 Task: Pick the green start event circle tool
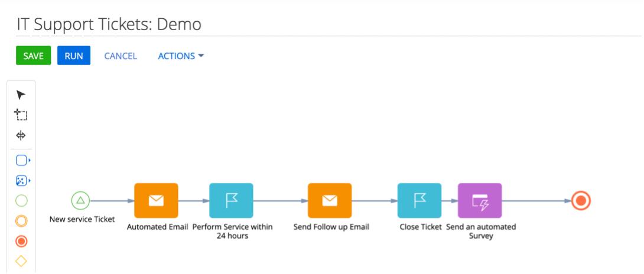[x=21, y=201]
